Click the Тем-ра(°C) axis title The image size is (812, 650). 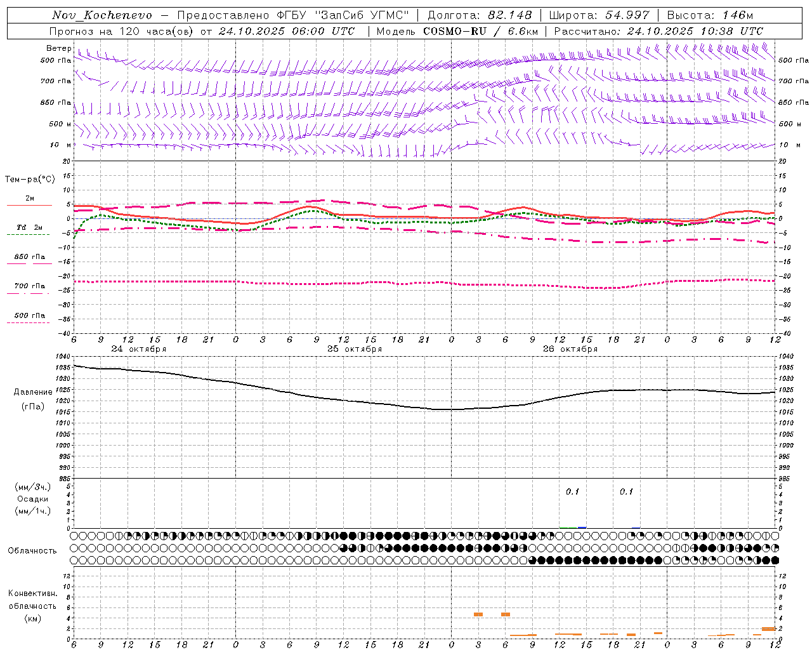(30, 180)
